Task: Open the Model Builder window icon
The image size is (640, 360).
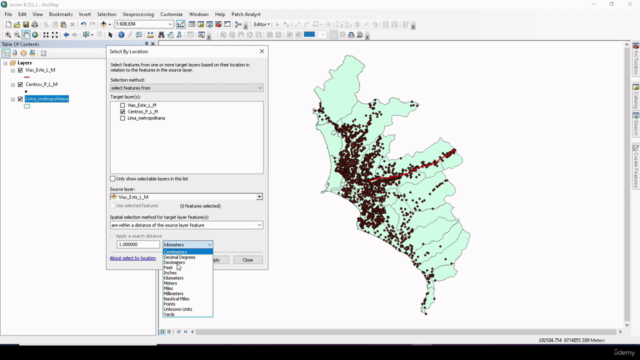Action: [x=238, y=24]
